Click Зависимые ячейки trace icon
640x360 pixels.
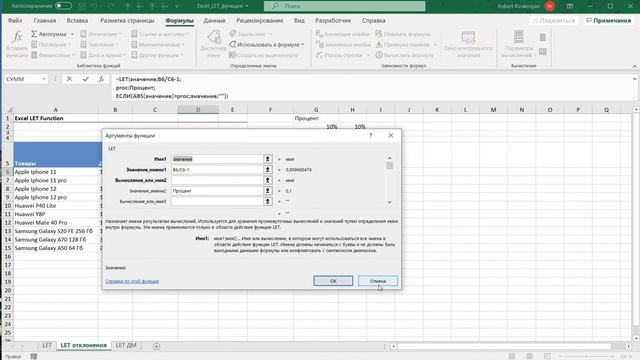pos(320,44)
